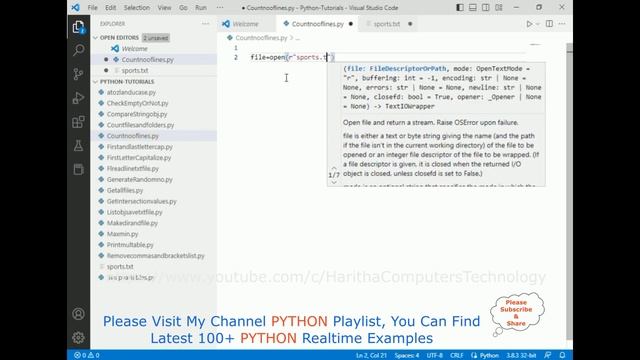Change CRLF end of line sequence
640x360 pixels.
456,355
